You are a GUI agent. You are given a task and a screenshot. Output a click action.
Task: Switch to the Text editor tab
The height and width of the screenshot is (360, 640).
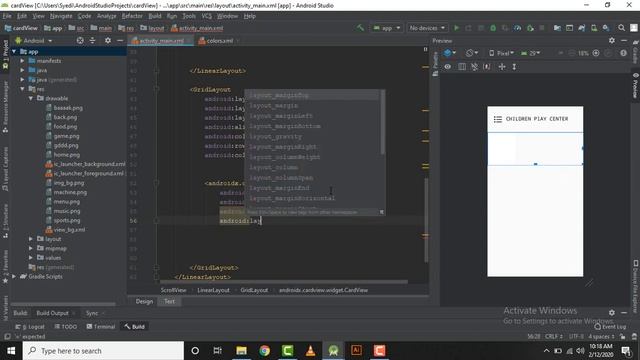[169, 301]
